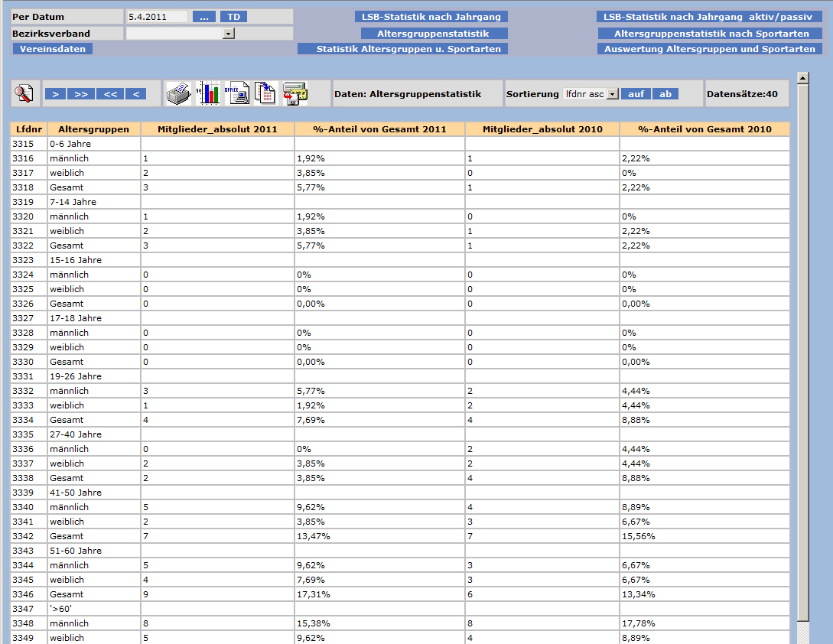Click the 15,56% cell
The image size is (833, 644).
704,536
